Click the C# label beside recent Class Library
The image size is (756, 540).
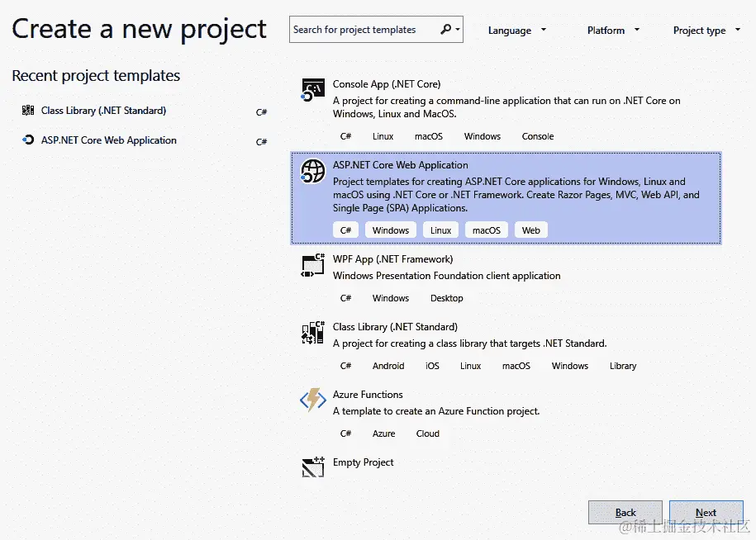(261, 111)
